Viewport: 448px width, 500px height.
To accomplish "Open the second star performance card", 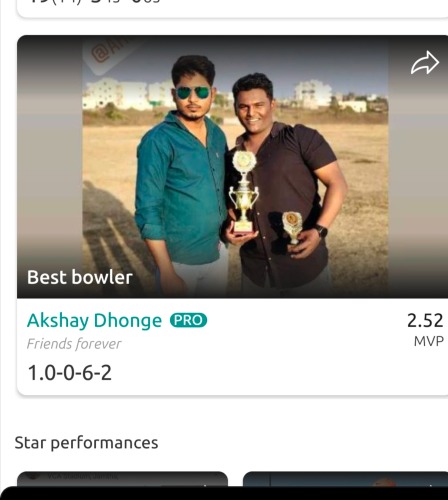I will 345,479.
